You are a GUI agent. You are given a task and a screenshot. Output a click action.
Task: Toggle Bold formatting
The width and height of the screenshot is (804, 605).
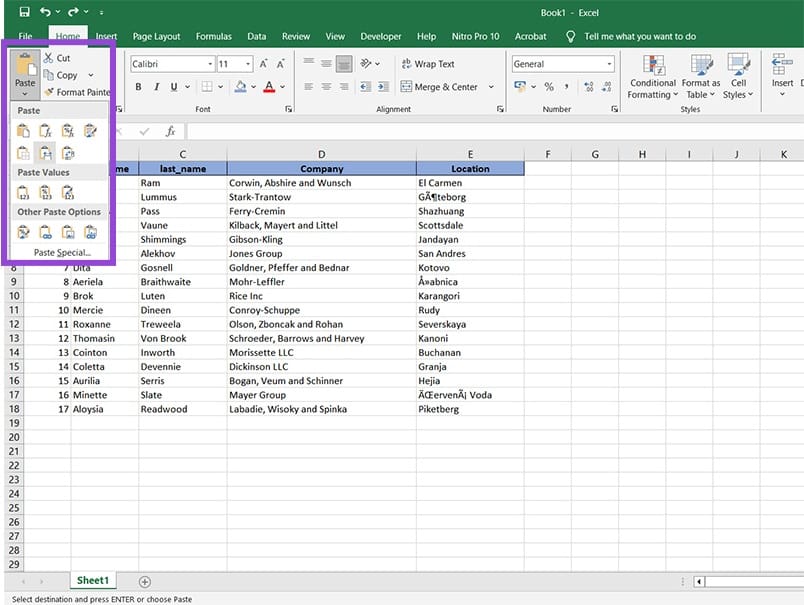139,87
